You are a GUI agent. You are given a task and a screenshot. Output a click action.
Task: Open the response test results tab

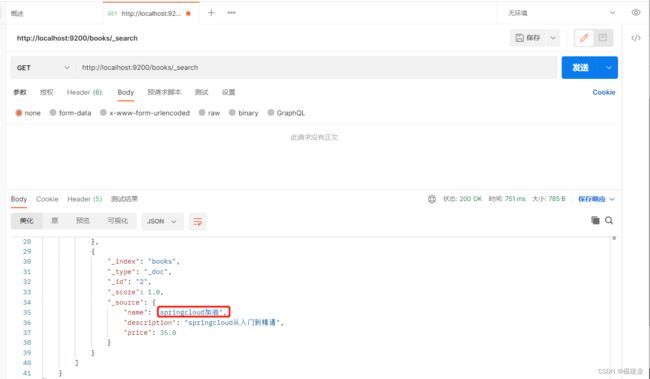tap(124, 199)
